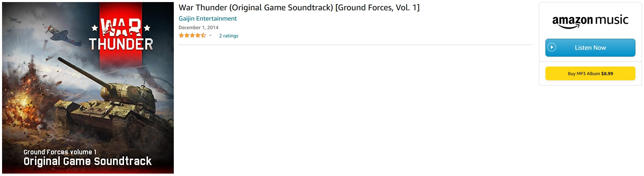Click the December 1, 2014 release date
The width and height of the screenshot is (644, 176).
(198, 27)
